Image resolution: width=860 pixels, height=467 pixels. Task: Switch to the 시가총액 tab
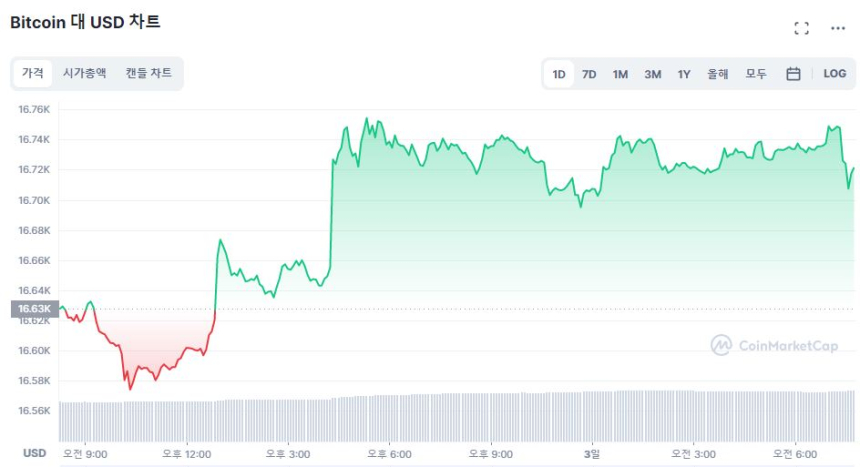pyautogui.click(x=84, y=73)
